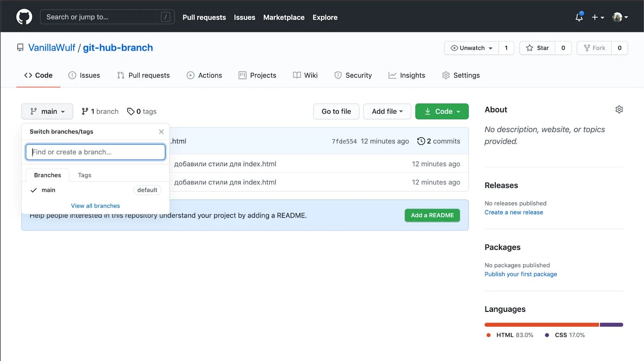644x361 pixels.
Task: Click the CSS 17.0% language entry
Action: click(x=565, y=335)
